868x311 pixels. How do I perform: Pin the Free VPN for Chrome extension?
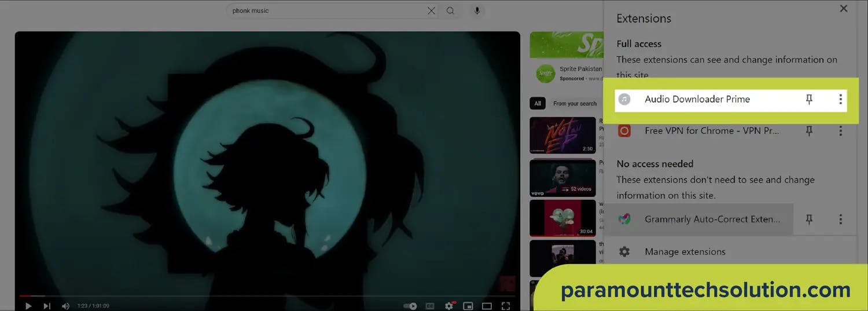point(809,131)
